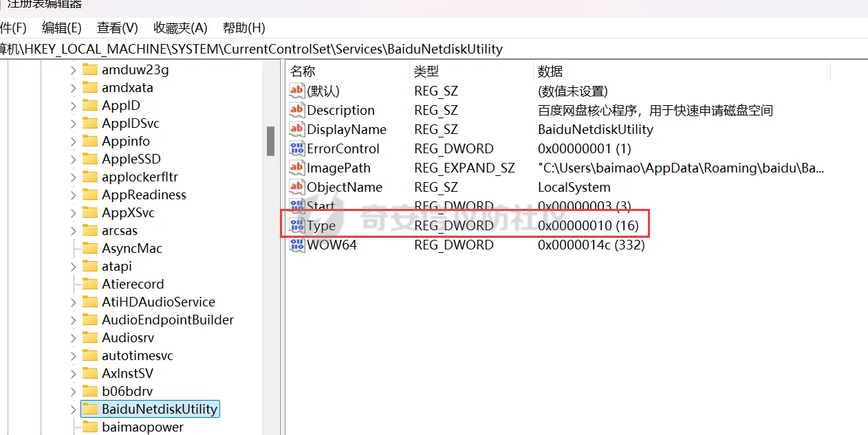Select the baimaopower folder icon
The height and width of the screenshot is (435, 868).
pos(90,427)
